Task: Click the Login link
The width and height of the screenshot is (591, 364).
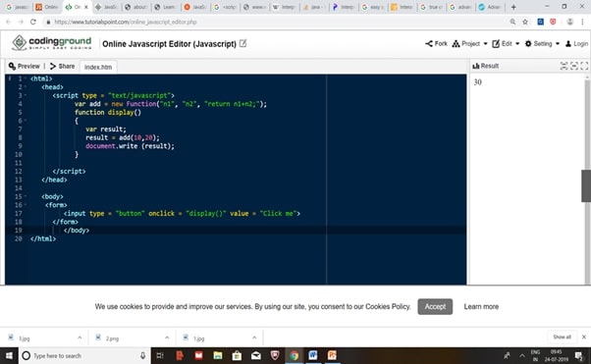Action: [x=576, y=44]
